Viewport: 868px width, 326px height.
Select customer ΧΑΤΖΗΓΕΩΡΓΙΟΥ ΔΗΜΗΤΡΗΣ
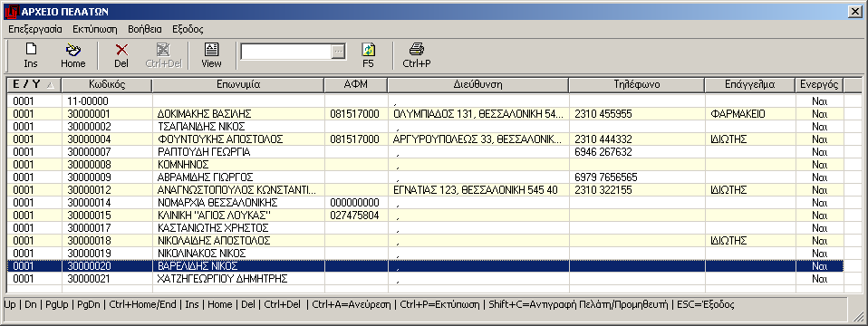click(223, 278)
